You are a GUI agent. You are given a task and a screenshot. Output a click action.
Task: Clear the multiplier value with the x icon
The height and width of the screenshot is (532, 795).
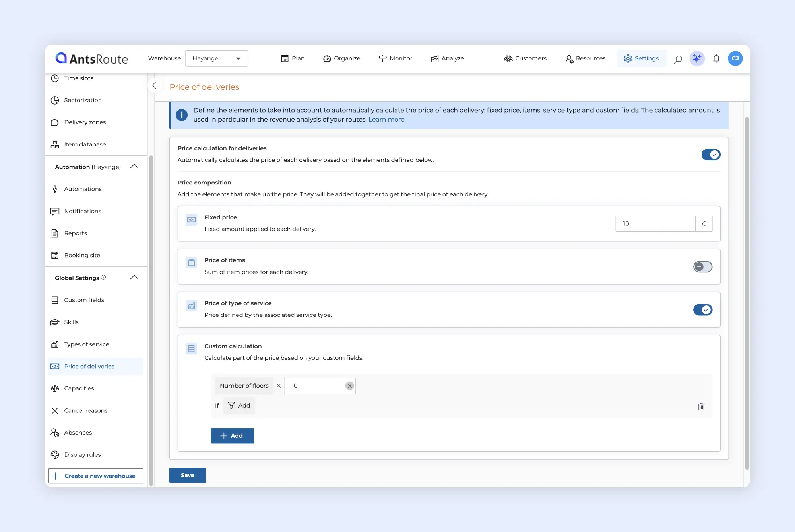tap(349, 386)
